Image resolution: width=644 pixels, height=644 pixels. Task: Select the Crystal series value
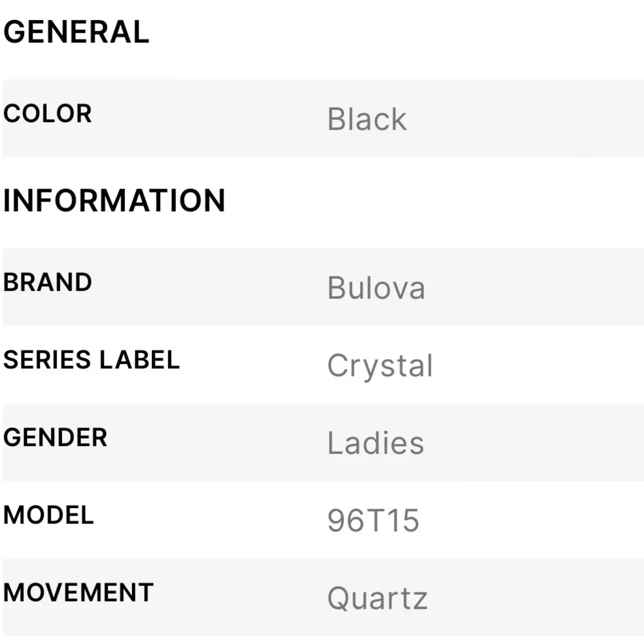coord(380,366)
